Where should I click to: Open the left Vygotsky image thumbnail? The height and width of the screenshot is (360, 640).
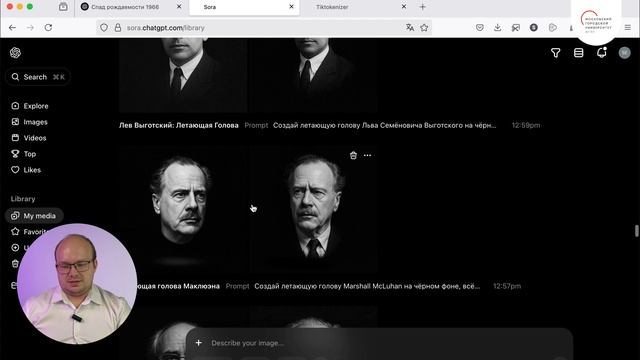pos(182,75)
